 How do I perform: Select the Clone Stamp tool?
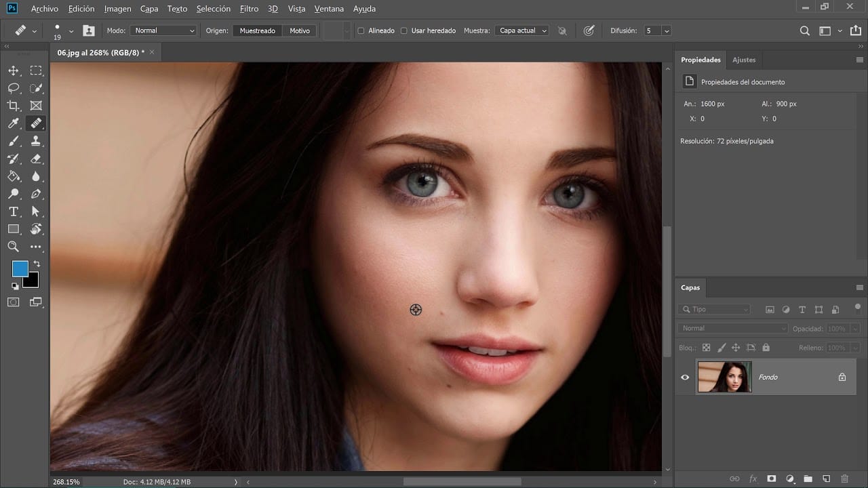[x=36, y=141]
